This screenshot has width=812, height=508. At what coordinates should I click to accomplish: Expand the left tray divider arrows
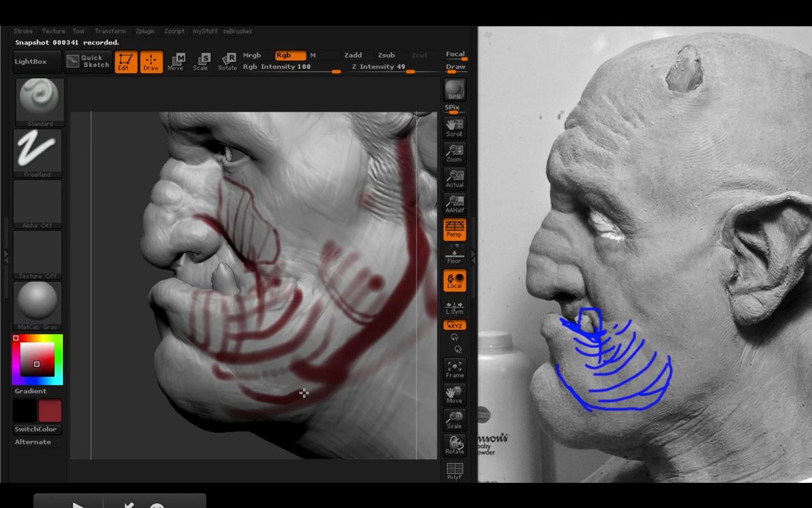[5, 256]
